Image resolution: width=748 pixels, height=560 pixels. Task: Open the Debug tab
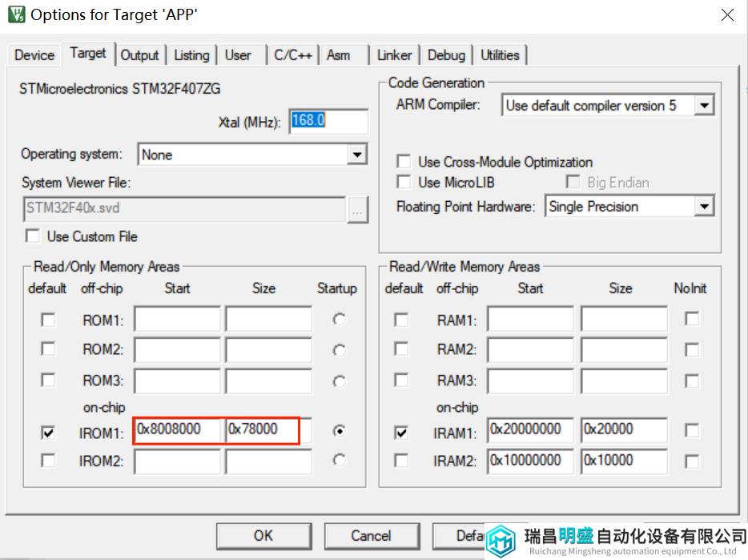coord(446,55)
